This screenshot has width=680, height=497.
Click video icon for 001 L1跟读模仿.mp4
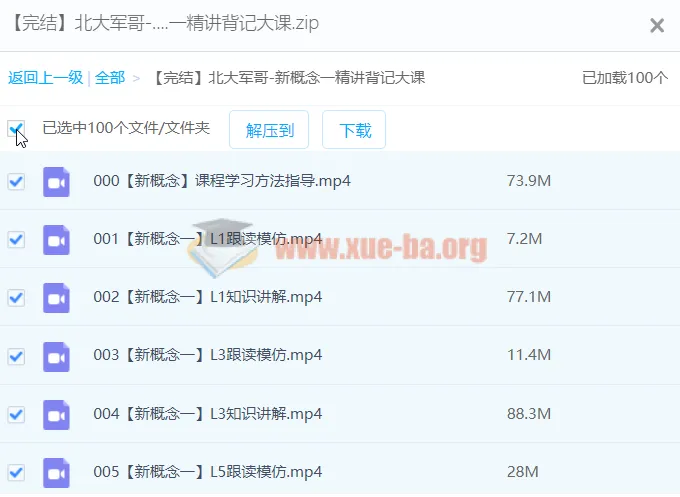coord(56,239)
